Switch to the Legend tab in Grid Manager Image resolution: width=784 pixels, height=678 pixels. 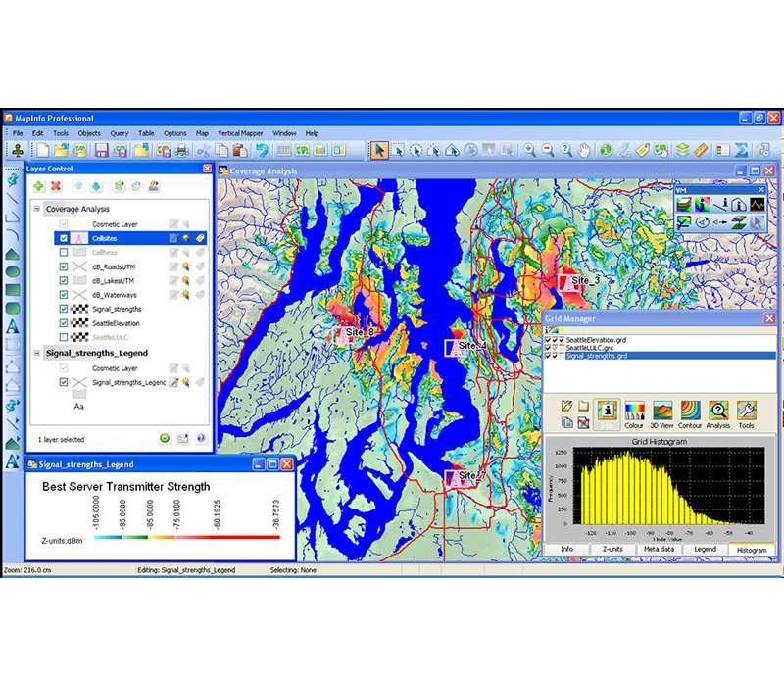click(x=705, y=549)
